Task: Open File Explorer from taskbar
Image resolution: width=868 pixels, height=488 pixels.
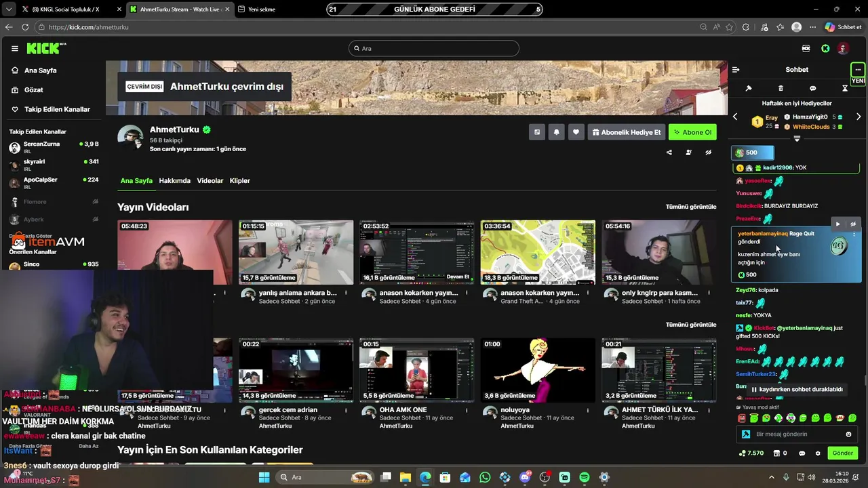Action: tap(405, 477)
